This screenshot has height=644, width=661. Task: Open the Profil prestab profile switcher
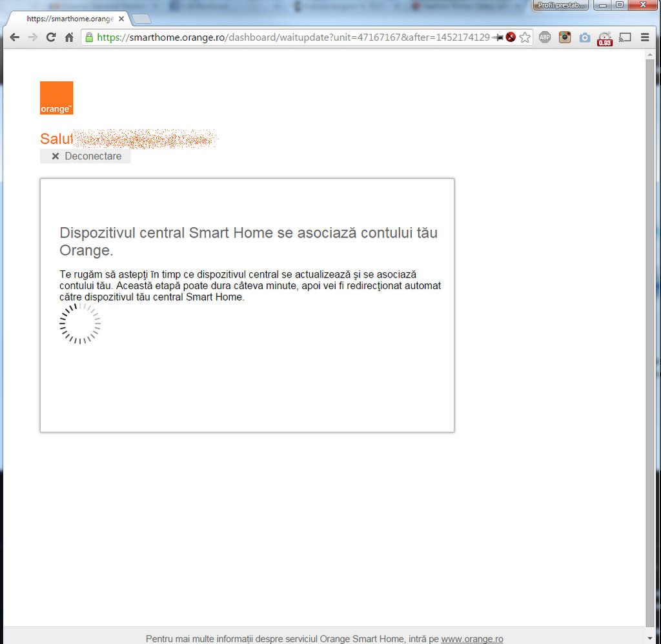point(560,5)
